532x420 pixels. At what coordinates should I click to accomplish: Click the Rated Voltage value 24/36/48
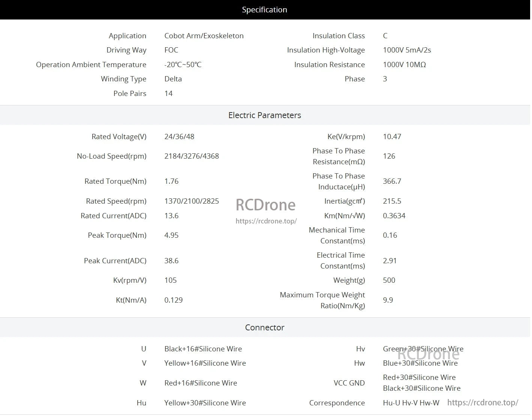[x=179, y=136]
